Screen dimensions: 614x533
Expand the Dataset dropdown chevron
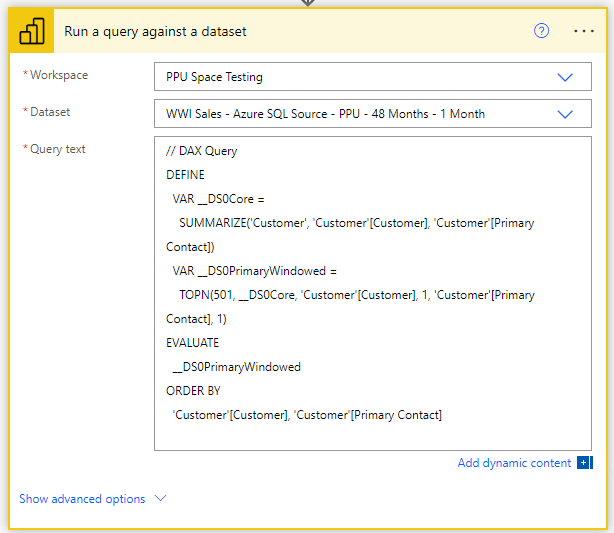(565, 114)
